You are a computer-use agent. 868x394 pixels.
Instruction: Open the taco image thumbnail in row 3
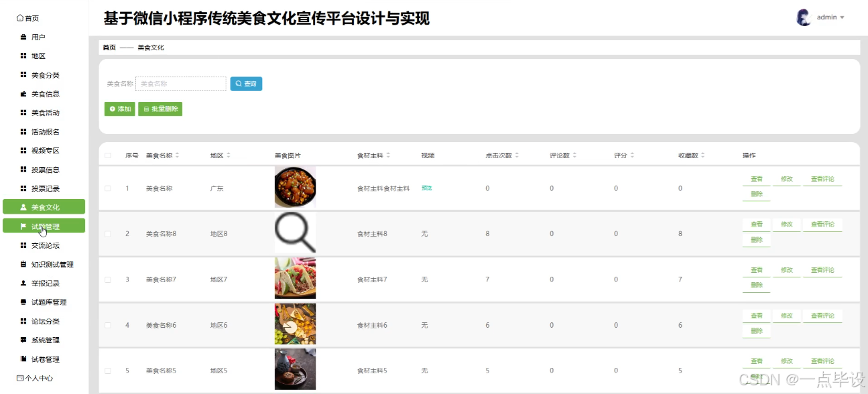tap(295, 278)
